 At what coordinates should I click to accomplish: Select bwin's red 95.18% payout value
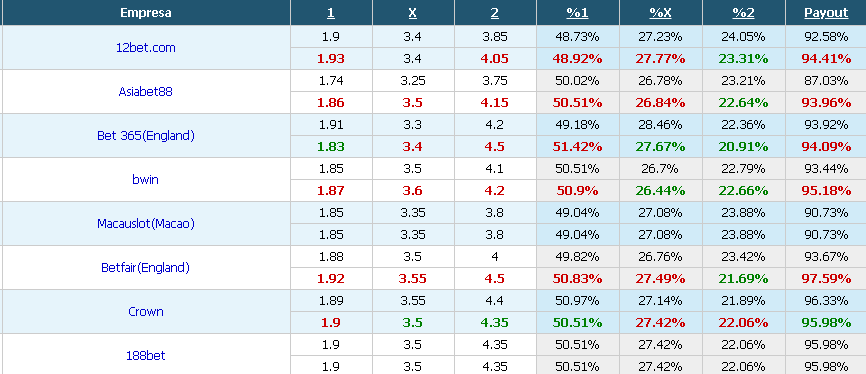point(826,191)
